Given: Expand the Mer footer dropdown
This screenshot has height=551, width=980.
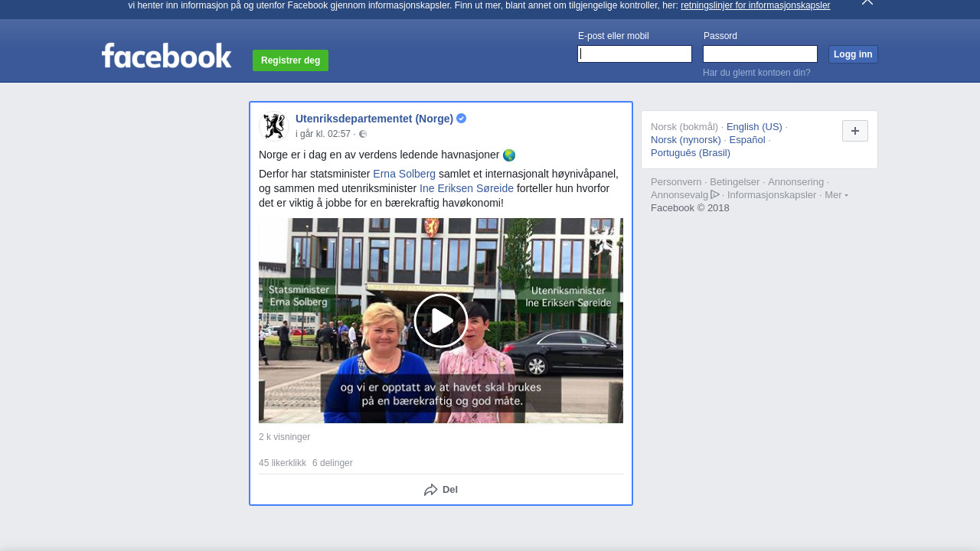Looking at the screenshot, I should pyautogui.click(x=836, y=195).
